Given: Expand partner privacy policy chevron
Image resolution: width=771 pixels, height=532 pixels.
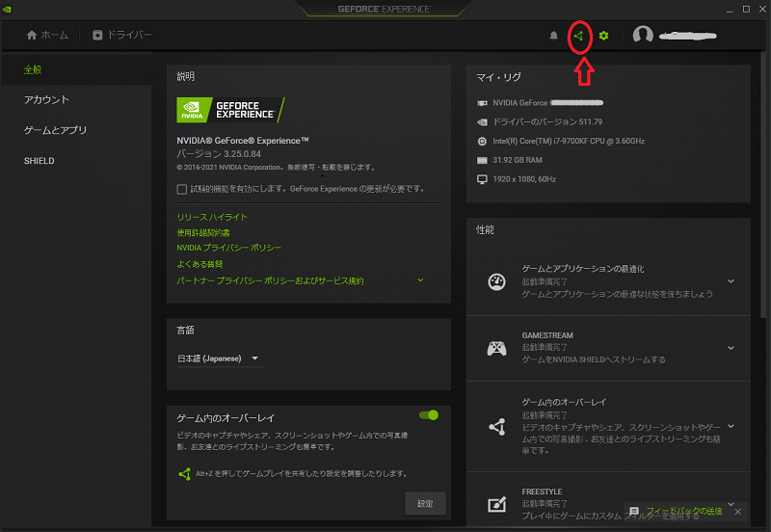Looking at the screenshot, I should click(420, 280).
